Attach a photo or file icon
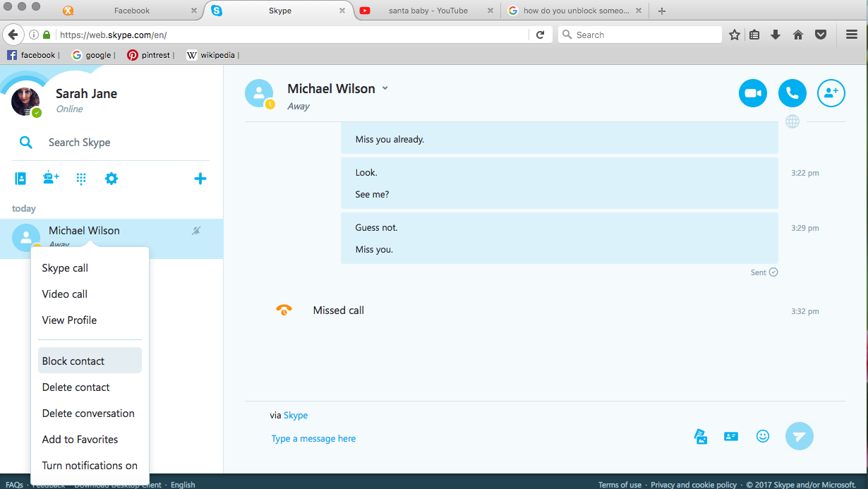 [x=701, y=436]
